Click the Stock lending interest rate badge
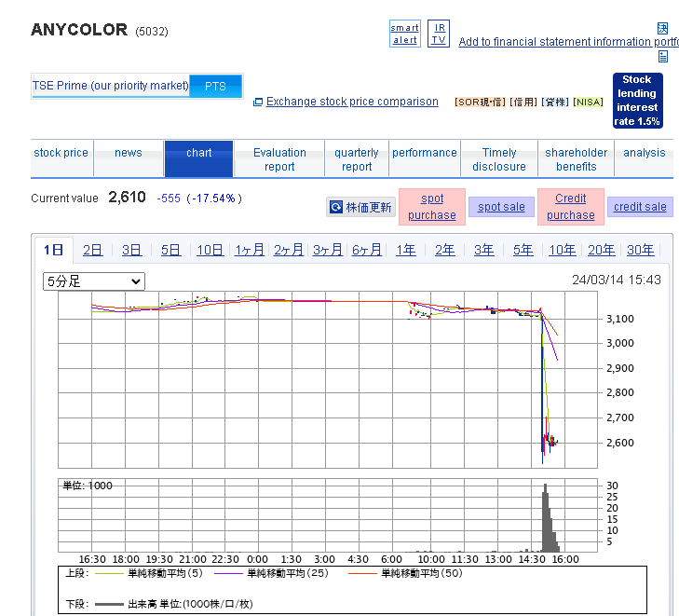This screenshot has width=679, height=616. pyautogui.click(x=637, y=101)
